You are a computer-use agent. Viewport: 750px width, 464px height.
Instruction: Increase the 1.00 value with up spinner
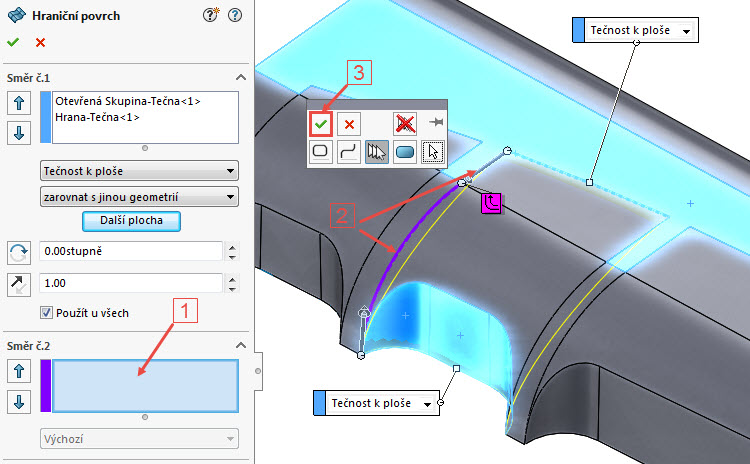(x=232, y=279)
